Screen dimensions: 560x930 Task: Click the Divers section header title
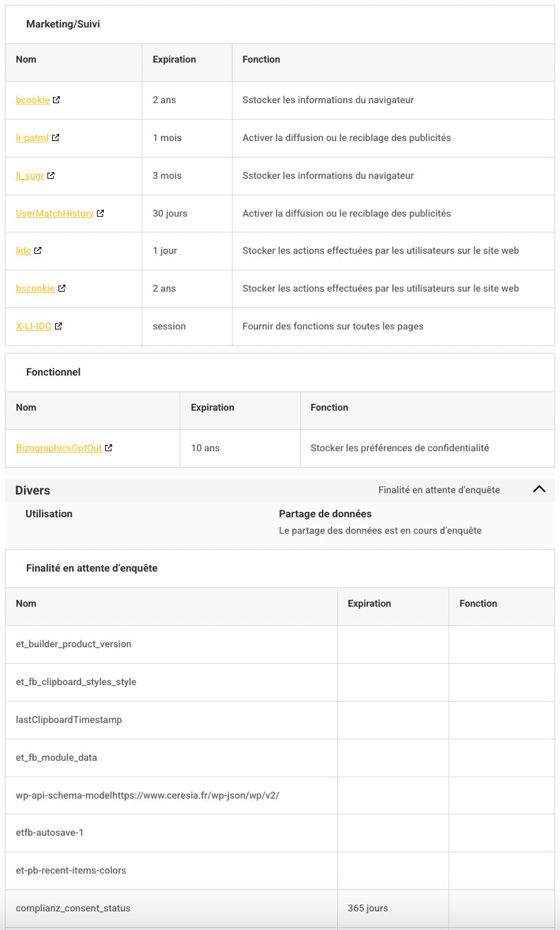click(32, 490)
